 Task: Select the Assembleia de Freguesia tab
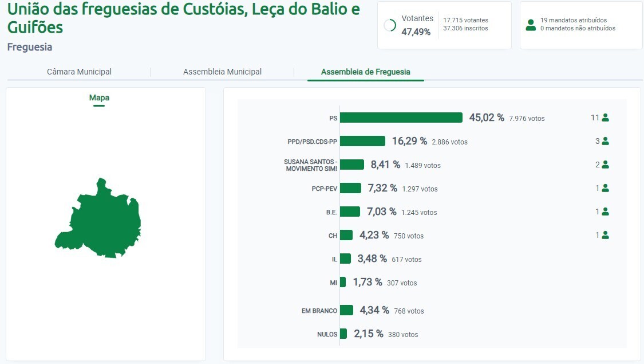click(x=365, y=72)
